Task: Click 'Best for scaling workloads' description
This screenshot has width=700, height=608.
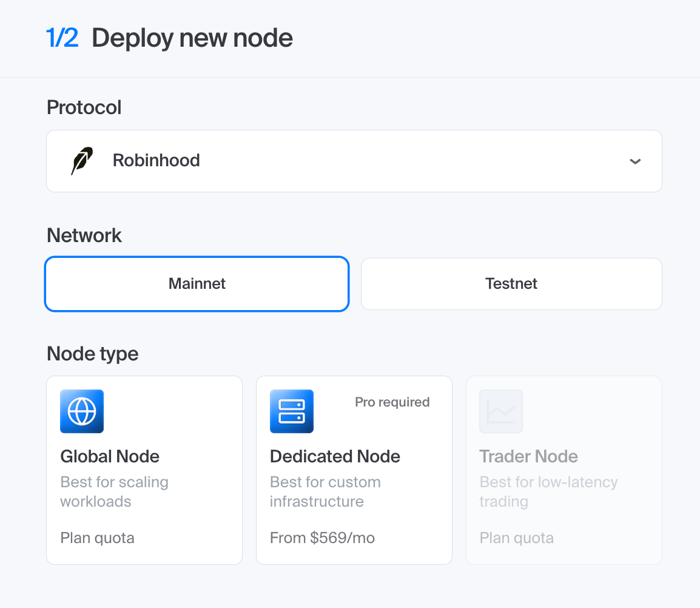Action: pos(114,492)
